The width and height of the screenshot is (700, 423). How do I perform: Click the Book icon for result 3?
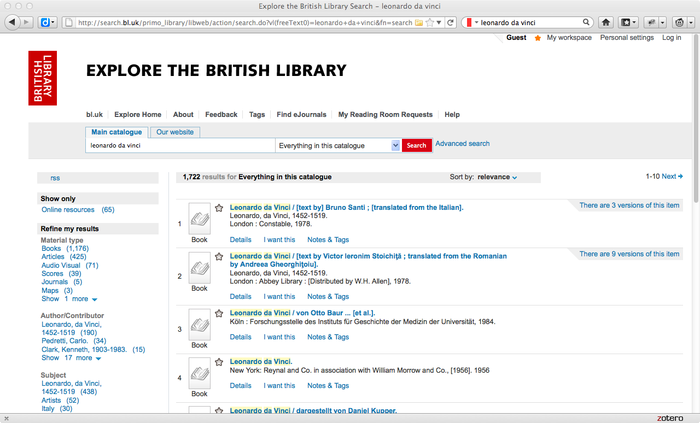click(x=200, y=324)
